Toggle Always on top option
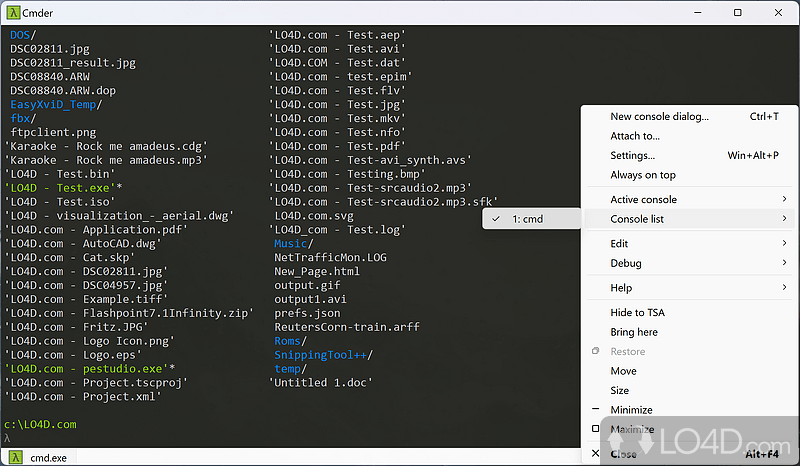Image resolution: width=800 pixels, height=466 pixels. [690, 175]
